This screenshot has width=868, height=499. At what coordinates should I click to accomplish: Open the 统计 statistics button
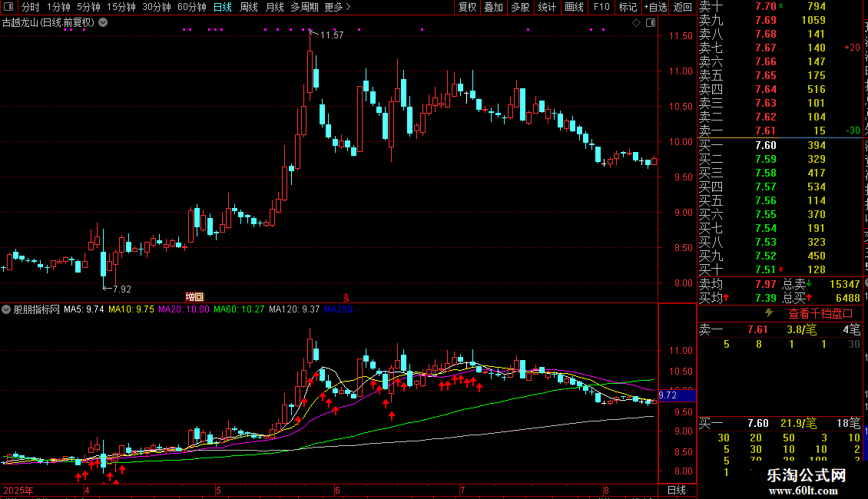coord(547,7)
